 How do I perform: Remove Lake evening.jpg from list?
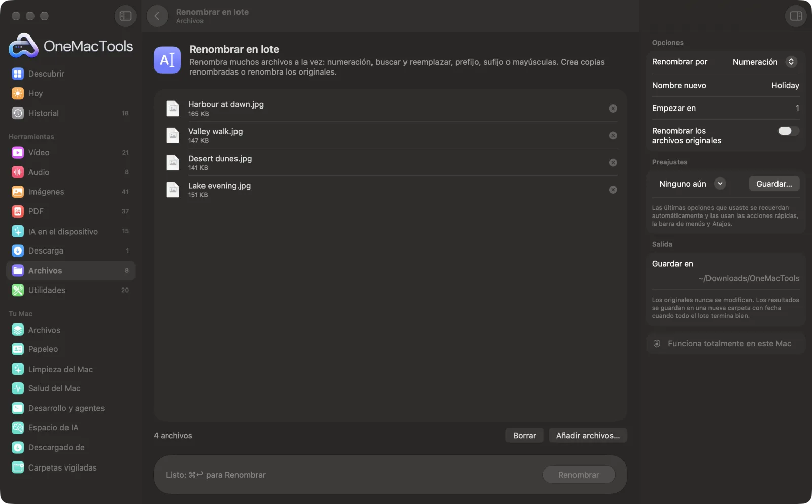613,190
